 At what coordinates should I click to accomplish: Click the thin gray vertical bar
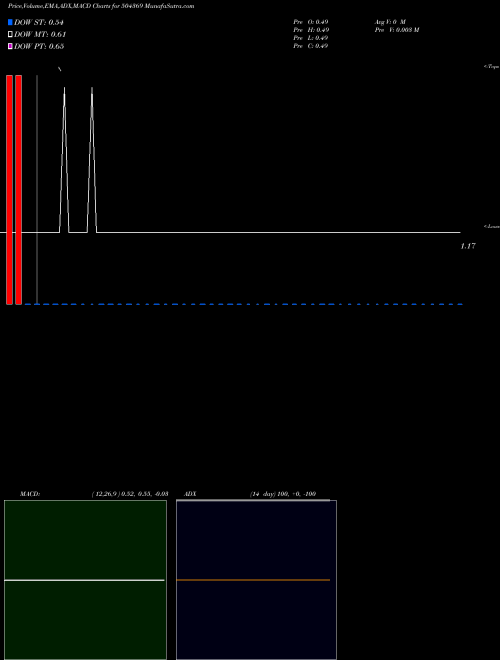37,189
